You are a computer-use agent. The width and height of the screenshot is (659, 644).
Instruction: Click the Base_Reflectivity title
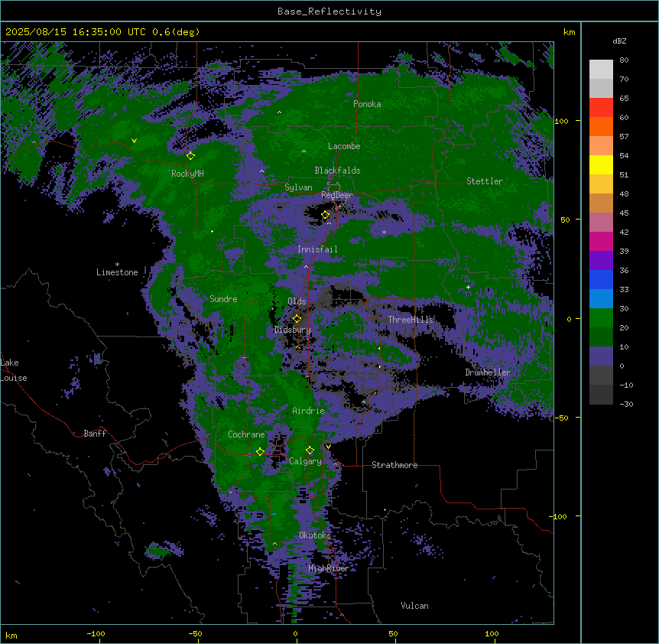click(x=329, y=11)
